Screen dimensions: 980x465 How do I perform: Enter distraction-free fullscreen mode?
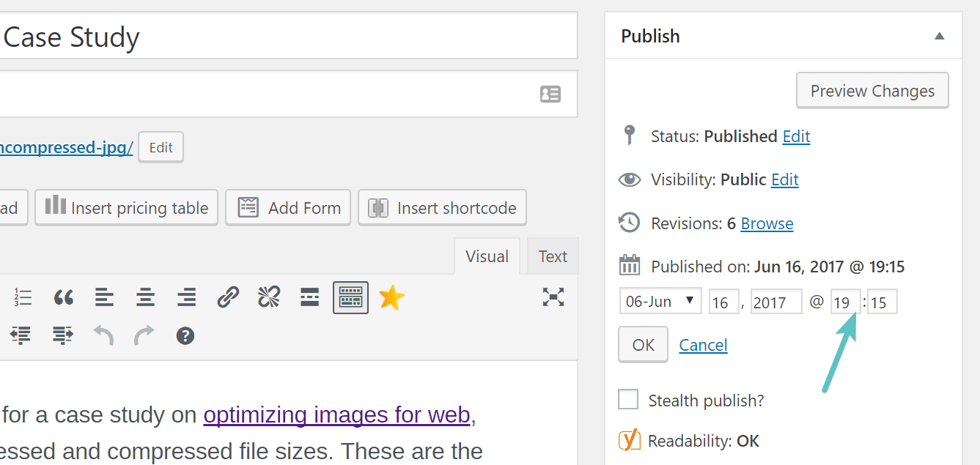point(553,297)
